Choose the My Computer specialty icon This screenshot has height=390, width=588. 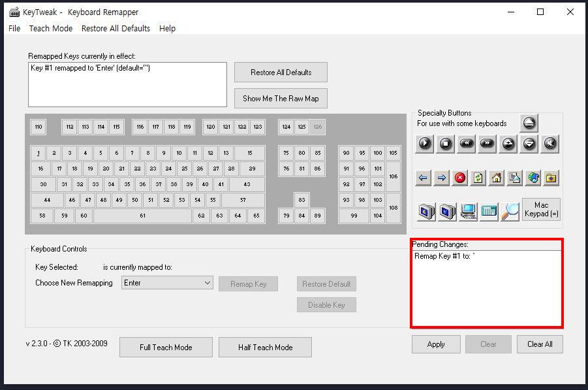pyautogui.click(x=469, y=212)
